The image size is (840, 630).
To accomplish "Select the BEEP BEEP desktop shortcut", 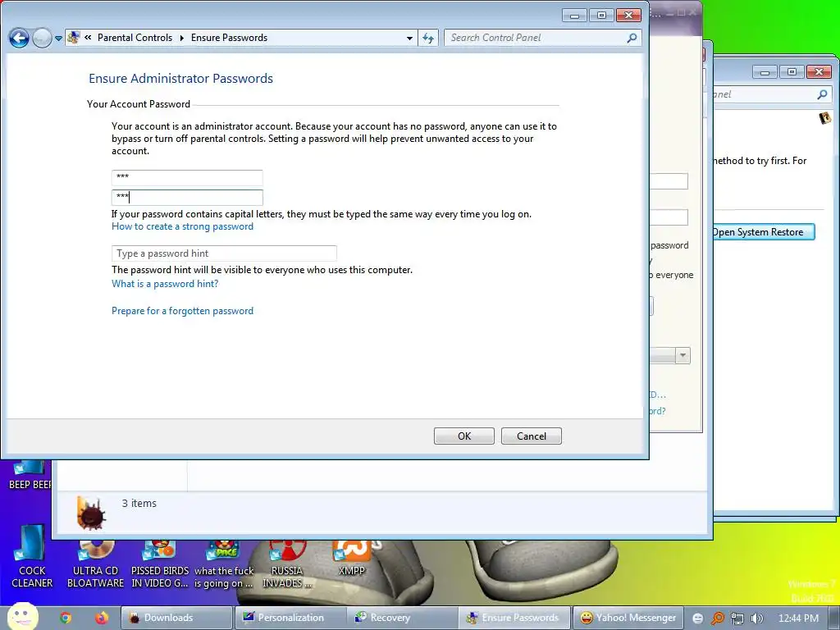I will 30,476.
